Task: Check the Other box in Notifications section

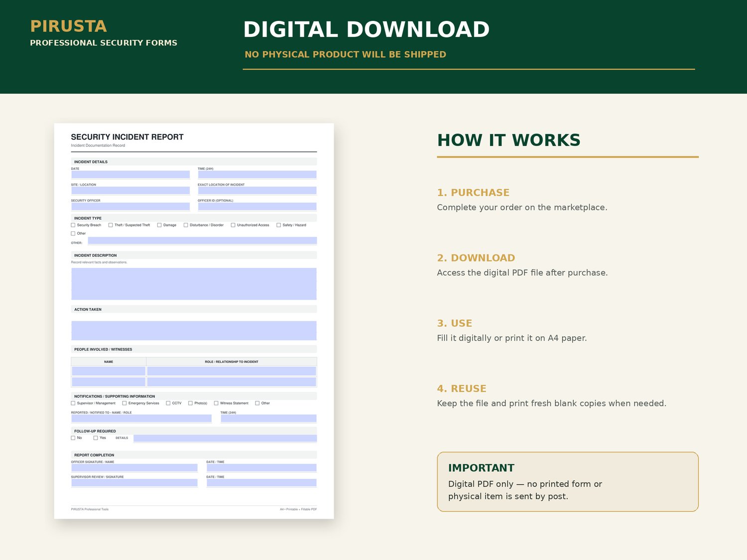Action: (257, 403)
